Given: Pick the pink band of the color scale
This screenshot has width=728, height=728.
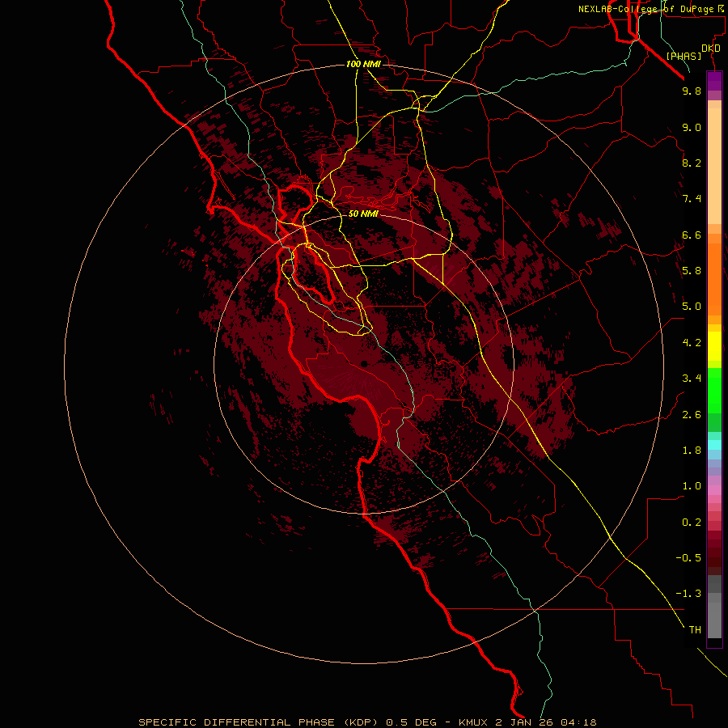Looking at the screenshot, I should (x=714, y=490).
